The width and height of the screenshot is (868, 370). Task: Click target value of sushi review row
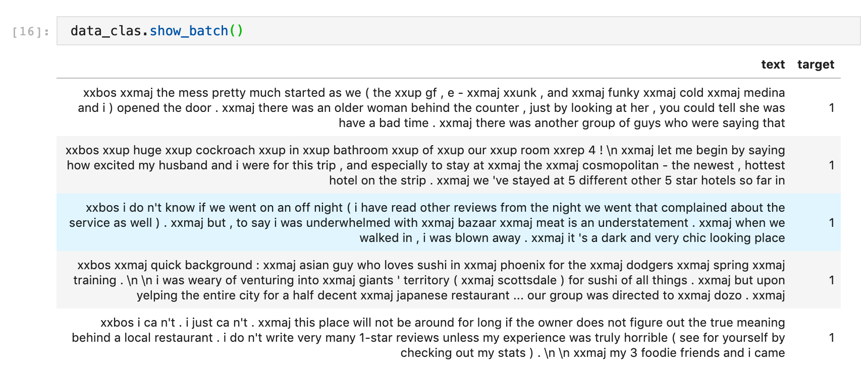pyautogui.click(x=831, y=280)
